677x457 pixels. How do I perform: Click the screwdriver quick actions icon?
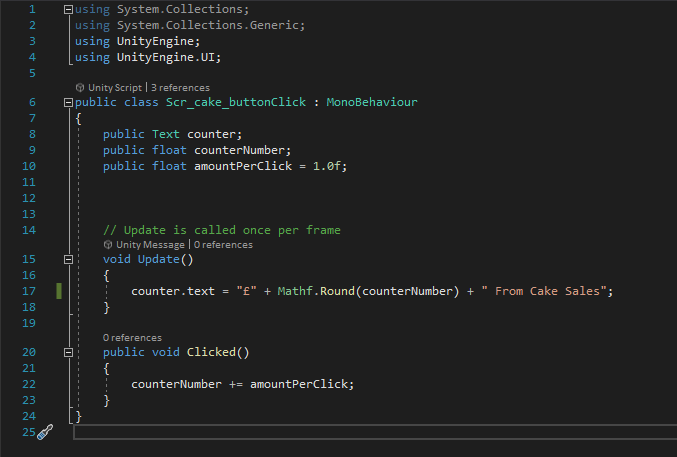tap(44, 432)
